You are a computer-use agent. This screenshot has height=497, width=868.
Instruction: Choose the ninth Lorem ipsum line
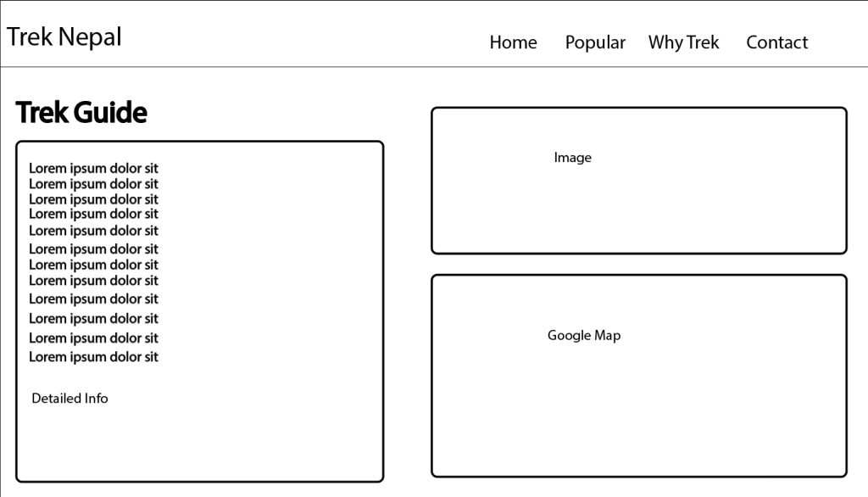[93, 299]
